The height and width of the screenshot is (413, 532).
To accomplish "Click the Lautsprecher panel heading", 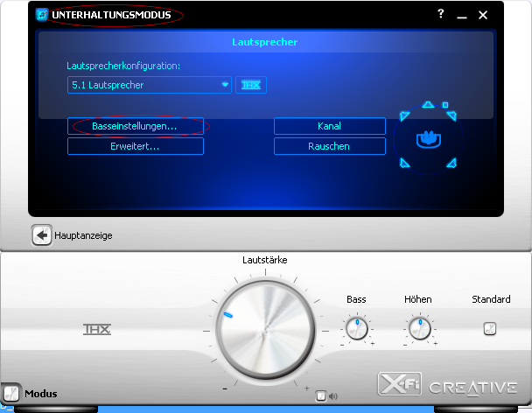I will coord(265,42).
